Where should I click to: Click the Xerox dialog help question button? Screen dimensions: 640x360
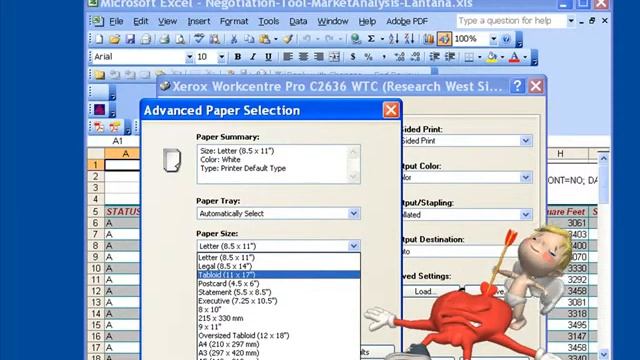(517, 86)
